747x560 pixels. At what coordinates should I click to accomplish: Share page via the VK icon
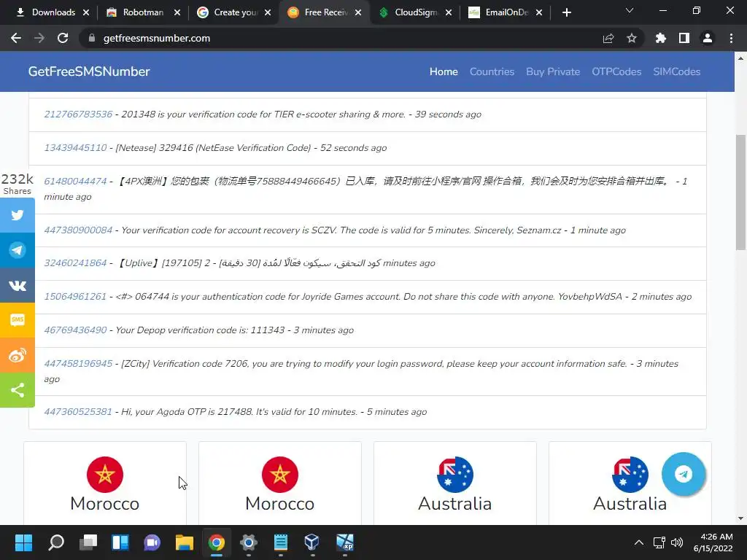point(18,285)
